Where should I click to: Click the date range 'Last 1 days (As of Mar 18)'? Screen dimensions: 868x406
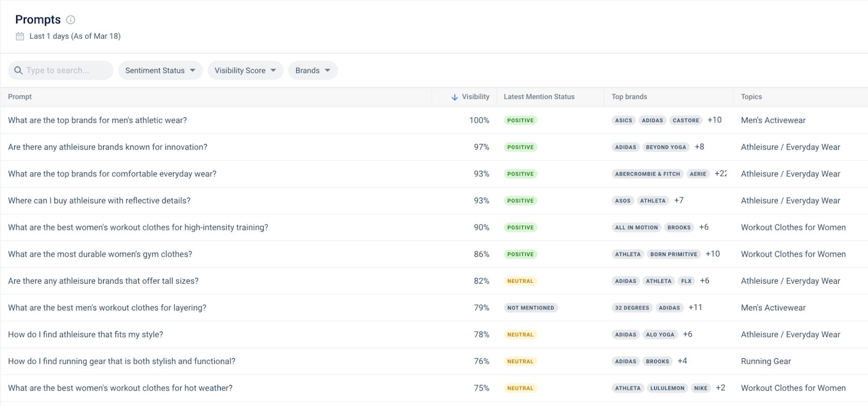(x=75, y=36)
